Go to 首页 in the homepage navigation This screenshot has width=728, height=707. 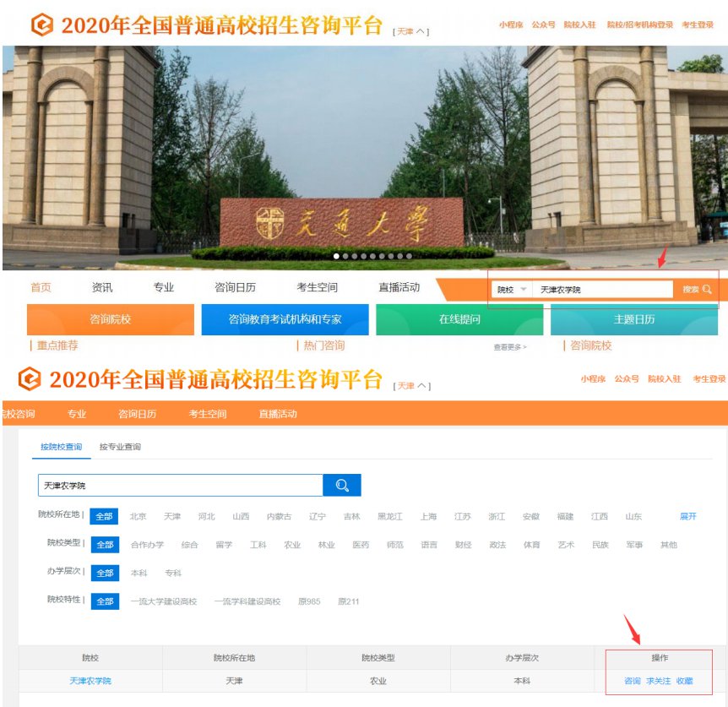(x=41, y=287)
